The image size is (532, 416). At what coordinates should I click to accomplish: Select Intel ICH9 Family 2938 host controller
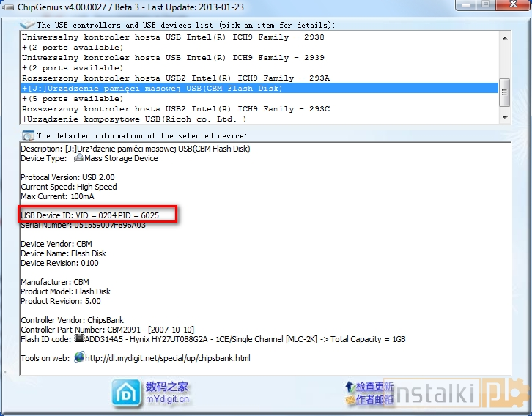click(x=173, y=37)
